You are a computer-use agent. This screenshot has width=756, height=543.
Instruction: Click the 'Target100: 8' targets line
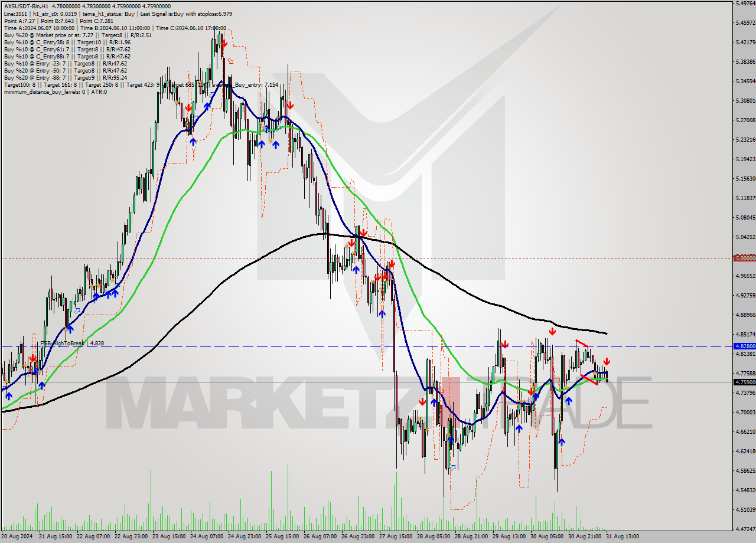141,84
